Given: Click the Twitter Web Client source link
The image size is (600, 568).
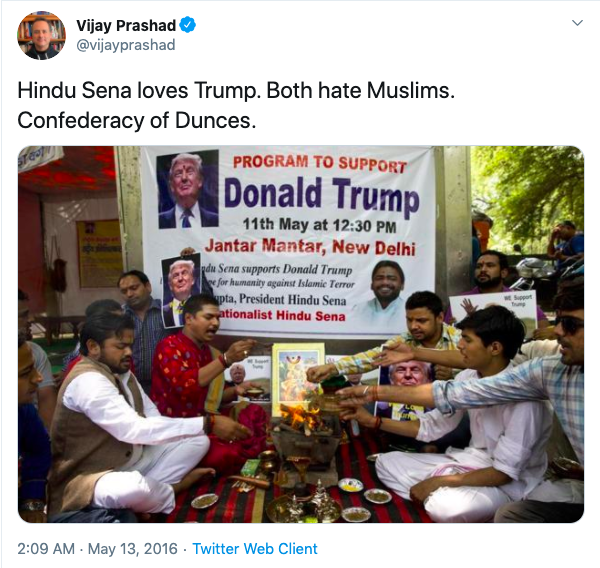Looking at the screenshot, I should [x=255, y=548].
